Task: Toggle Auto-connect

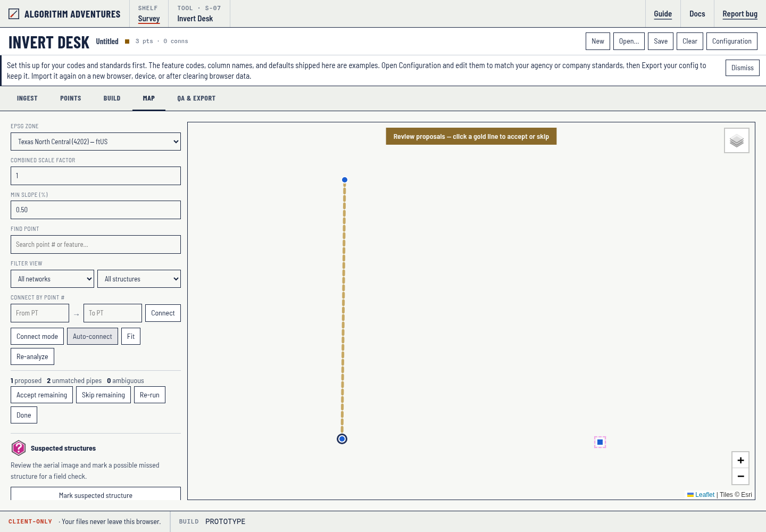Action: point(93,336)
